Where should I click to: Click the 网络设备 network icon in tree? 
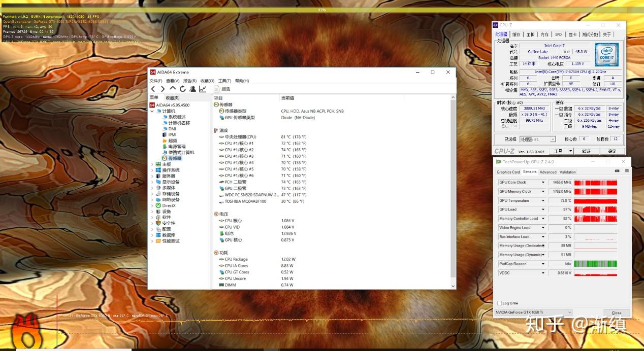tap(158, 200)
